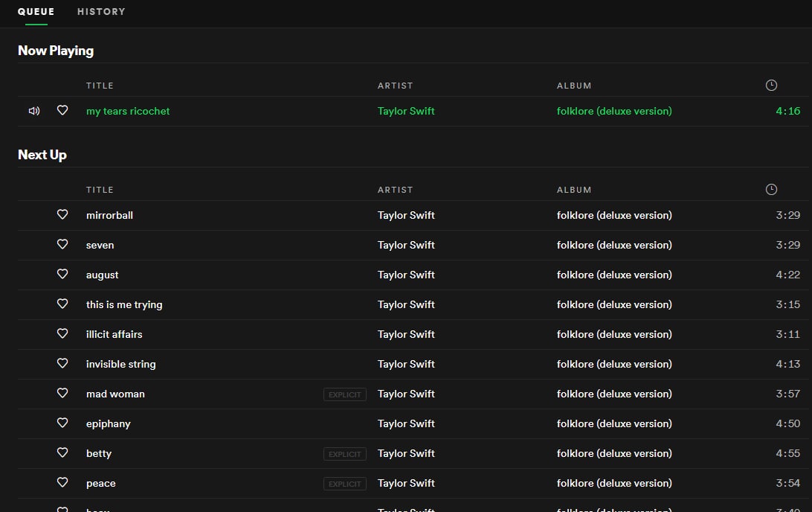This screenshot has width=812, height=512.
Task: Open folklore album link in Now Playing row
Action: click(x=614, y=111)
